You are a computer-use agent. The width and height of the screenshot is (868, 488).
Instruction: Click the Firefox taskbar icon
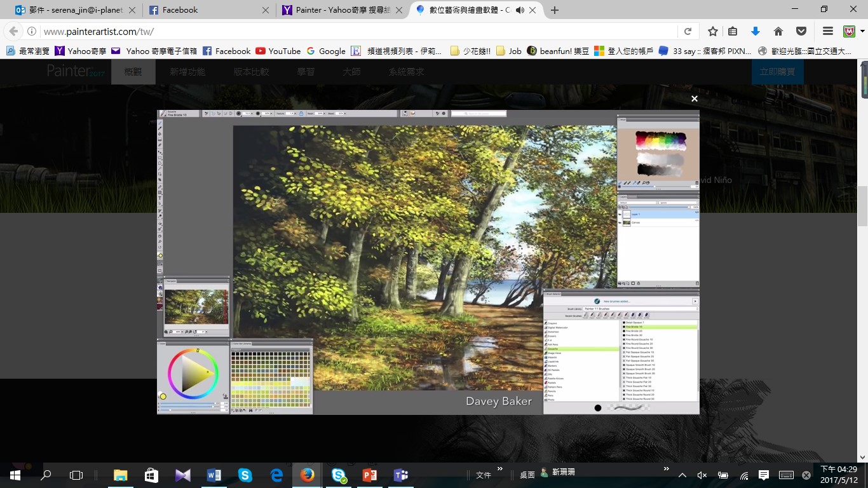pos(308,475)
